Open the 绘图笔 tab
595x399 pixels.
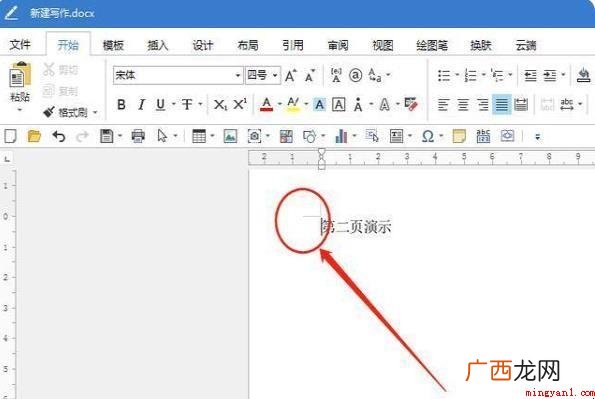point(432,45)
